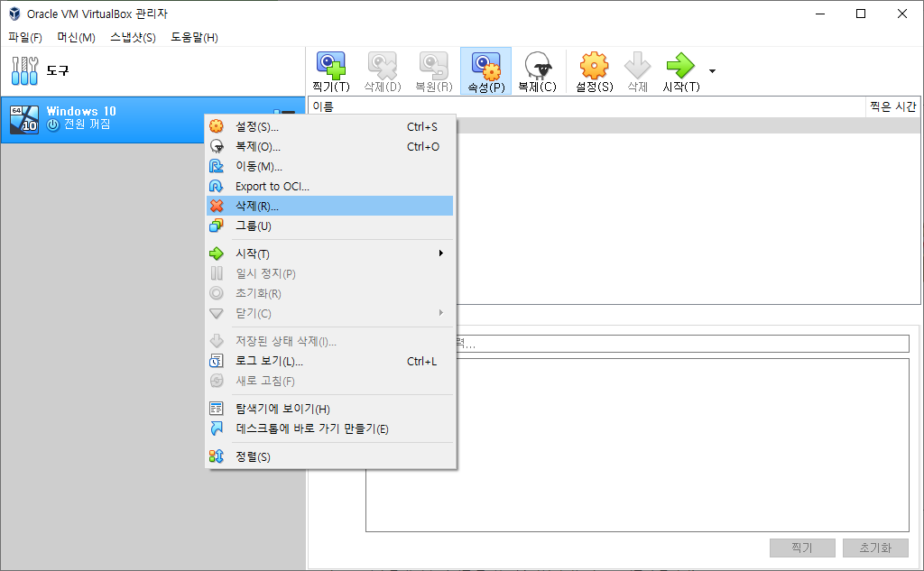Open the 스냅샷(S) menu
Image resolution: width=924 pixels, height=571 pixels.
pyautogui.click(x=133, y=38)
